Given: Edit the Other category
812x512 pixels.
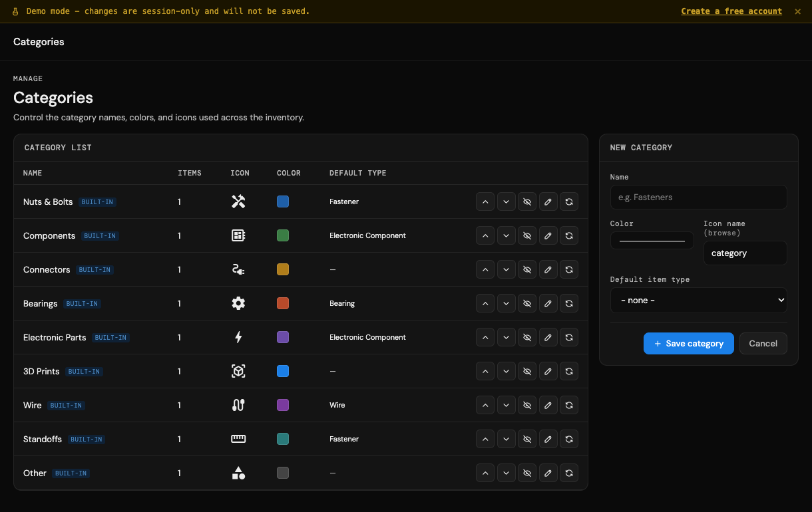Looking at the screenshot, I should pos(548,473).
